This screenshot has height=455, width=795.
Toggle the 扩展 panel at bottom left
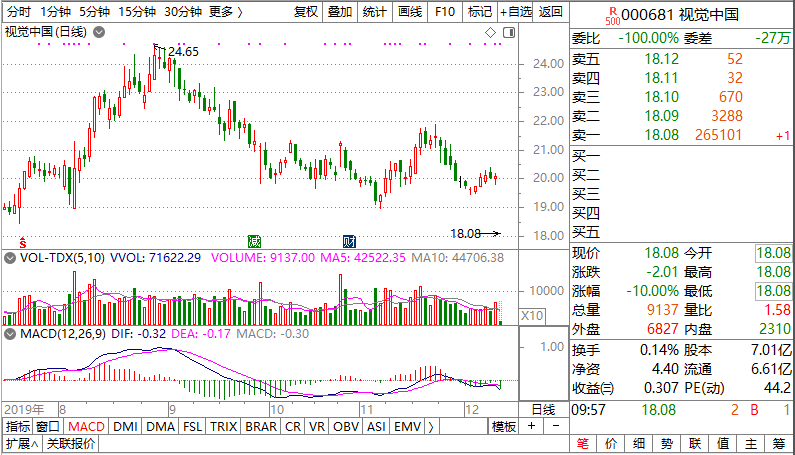click(x=20, y=444)
